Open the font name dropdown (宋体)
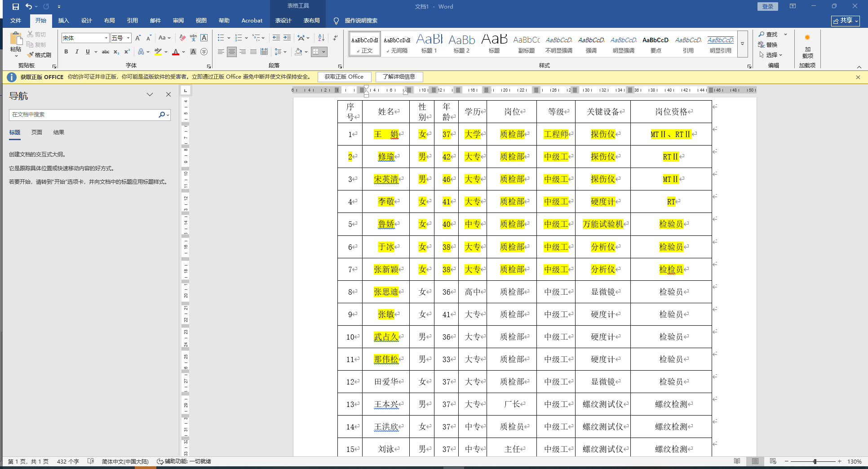 [x=106, y=38]
